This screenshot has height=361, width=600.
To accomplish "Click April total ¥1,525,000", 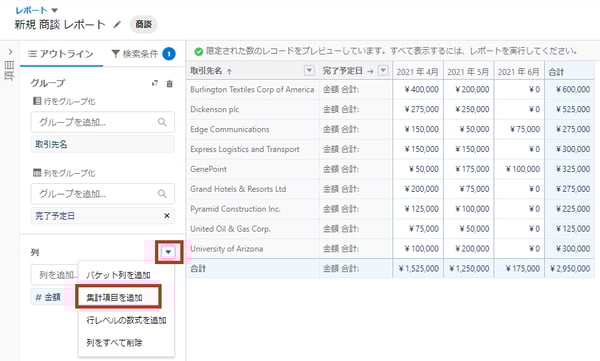I will [x=419, y=269].
